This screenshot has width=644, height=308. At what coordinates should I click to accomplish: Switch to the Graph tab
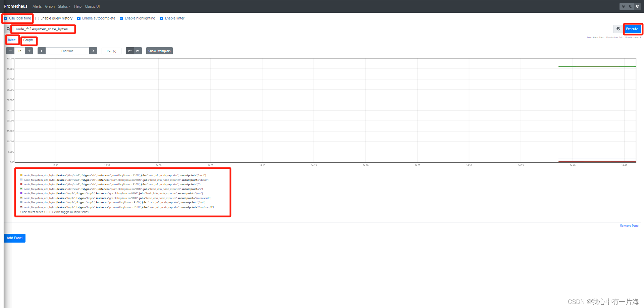pyautogui.click(x=28, y=40)
